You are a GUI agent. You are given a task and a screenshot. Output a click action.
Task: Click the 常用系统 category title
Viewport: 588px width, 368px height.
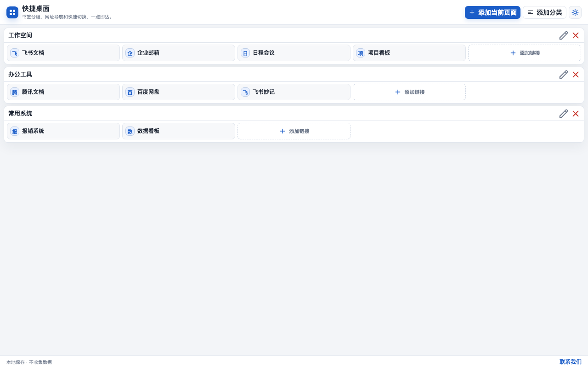tap(20, 114)
